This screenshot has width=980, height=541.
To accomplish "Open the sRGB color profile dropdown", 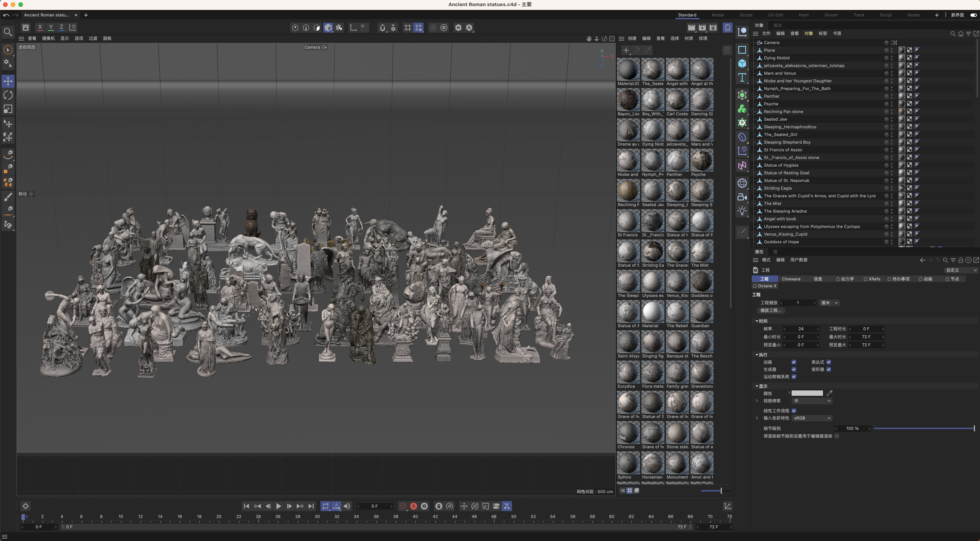I will pyautogui.click(x=811, y=418).
